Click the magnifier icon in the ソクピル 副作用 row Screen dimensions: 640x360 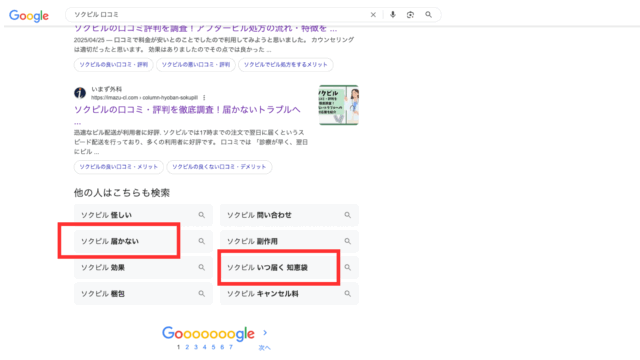[x=347, y=241]
